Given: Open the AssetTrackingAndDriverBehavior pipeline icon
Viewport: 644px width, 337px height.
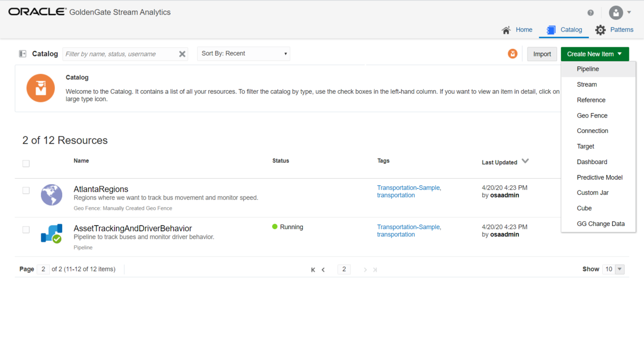Looking at the screenshot, I should 52,234.
